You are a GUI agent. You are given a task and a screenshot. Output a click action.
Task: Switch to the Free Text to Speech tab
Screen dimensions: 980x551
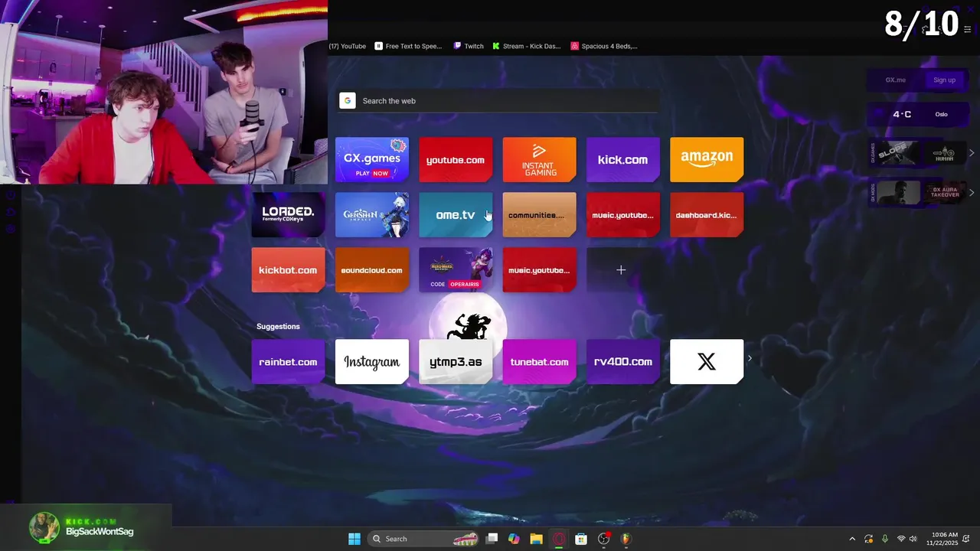click(x=408, y=46)
